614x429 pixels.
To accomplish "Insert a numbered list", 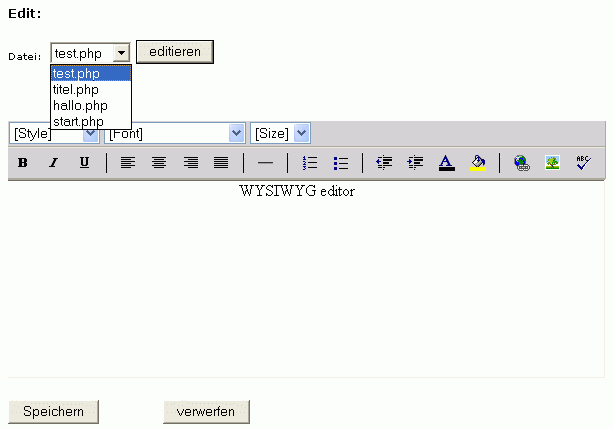I will 310,163.
